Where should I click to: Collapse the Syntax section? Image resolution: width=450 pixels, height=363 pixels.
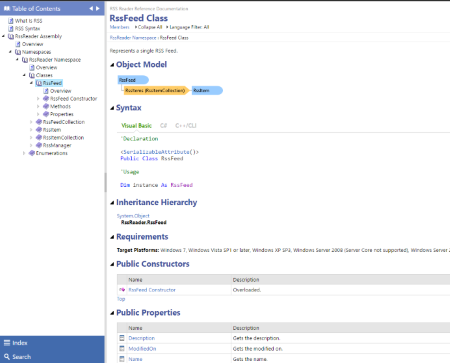[112, 108]
